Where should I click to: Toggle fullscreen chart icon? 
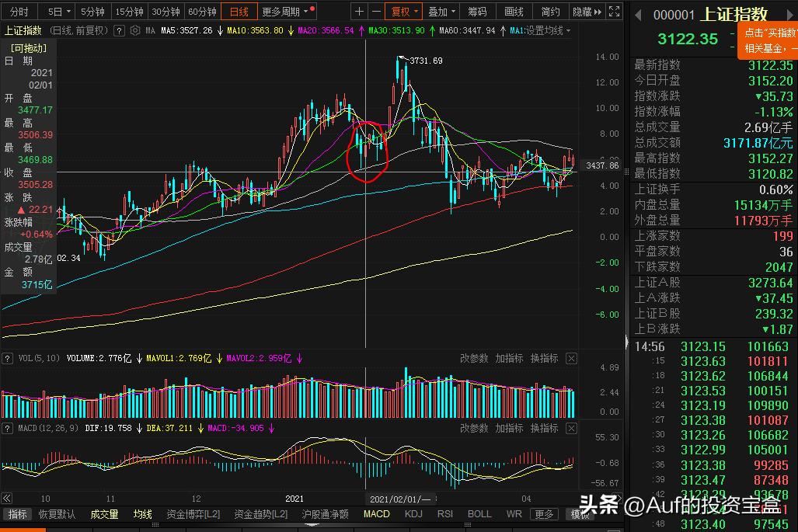pos(615,11)
